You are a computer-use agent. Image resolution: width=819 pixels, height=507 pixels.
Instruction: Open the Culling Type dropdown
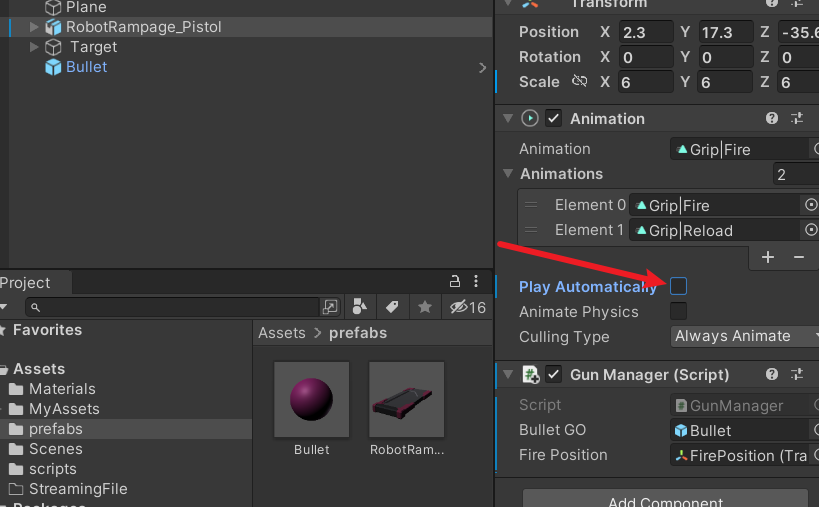(746, 337)
